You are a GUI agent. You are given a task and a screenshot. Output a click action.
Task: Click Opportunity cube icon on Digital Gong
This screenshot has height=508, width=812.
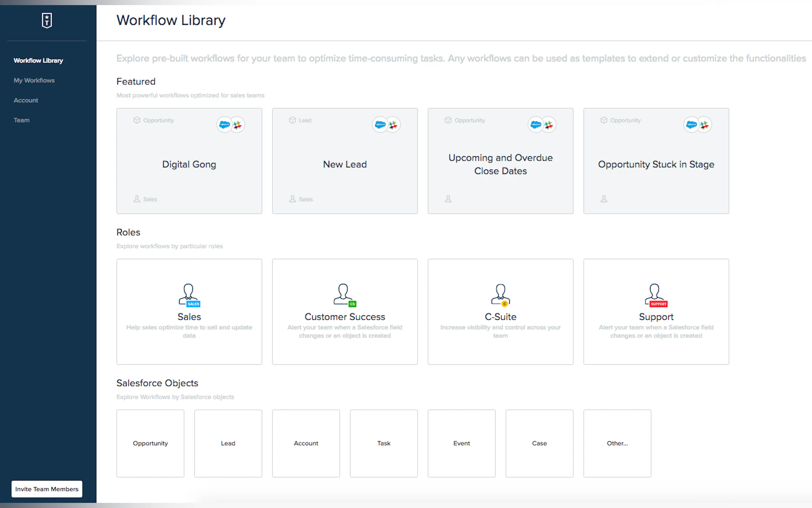pyautogui.click(x=137, y=120)
